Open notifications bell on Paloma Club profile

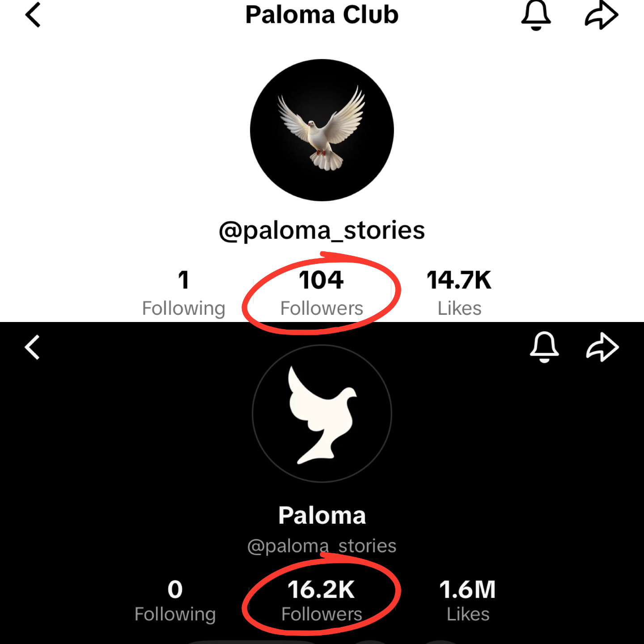coord(536,15)
